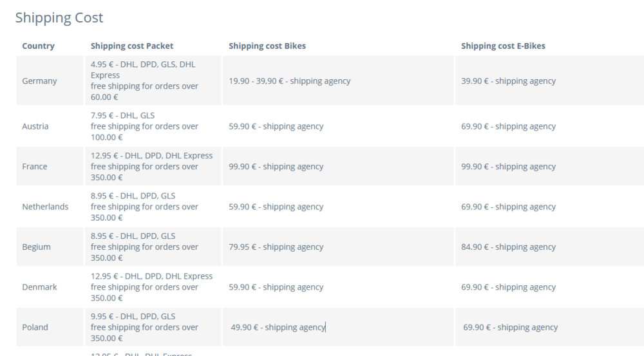Click the Begium country cell

coord(36,247)
